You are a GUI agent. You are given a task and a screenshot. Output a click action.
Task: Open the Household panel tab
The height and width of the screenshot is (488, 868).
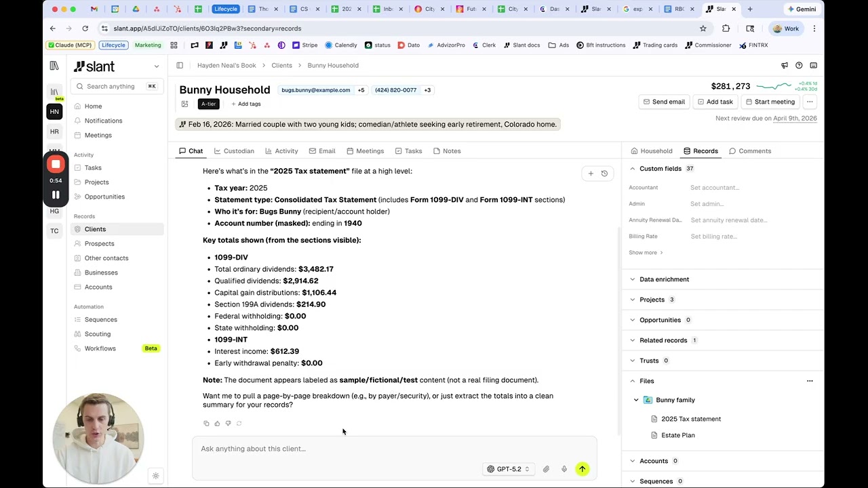[652, 151]
